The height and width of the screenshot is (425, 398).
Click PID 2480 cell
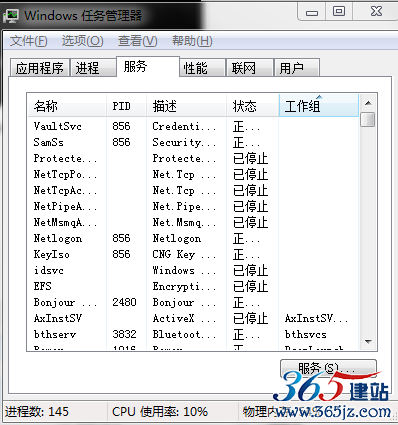[124, 302]
